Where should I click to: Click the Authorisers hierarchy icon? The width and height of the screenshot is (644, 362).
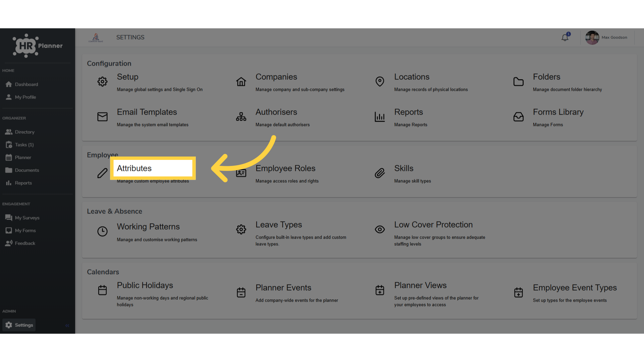click(241, 117)
